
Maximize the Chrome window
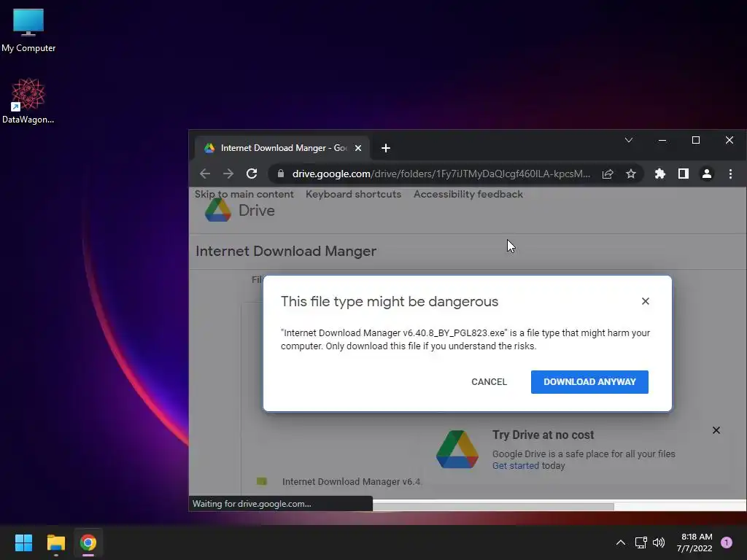695,140
